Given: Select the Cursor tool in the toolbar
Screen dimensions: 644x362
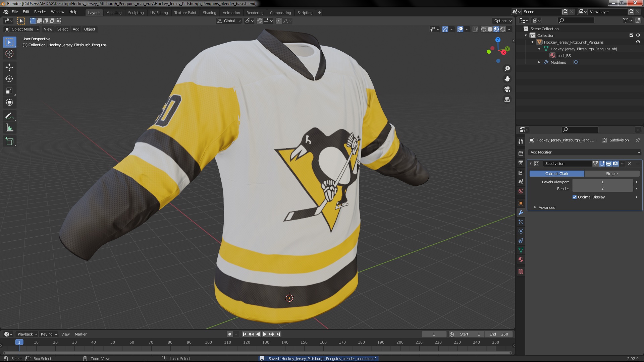Looking at the screenshot, I should 9,54.
